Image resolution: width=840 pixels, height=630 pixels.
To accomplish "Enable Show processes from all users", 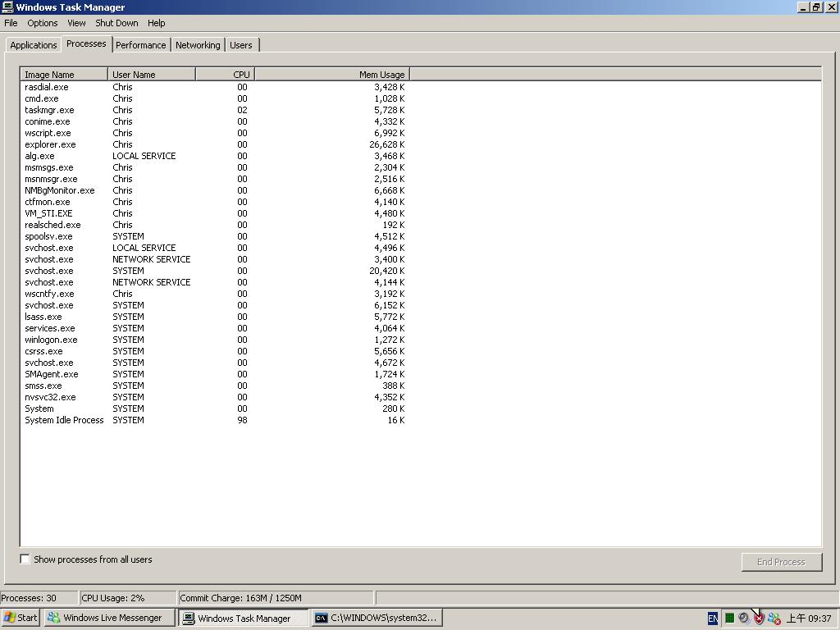I will [25, 559].
